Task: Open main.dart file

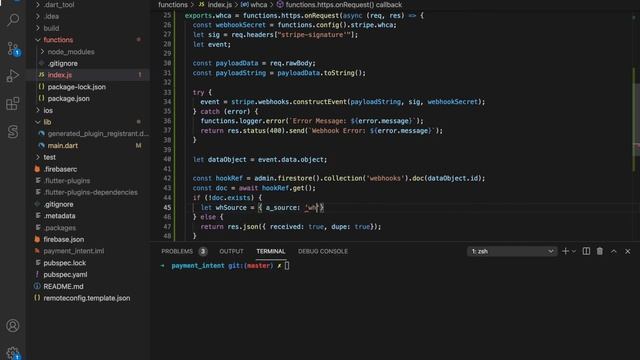Action: 62,146
